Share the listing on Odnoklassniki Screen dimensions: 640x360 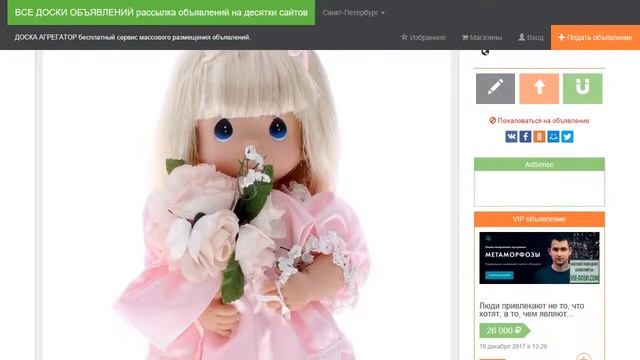click(x=539, y=136)
